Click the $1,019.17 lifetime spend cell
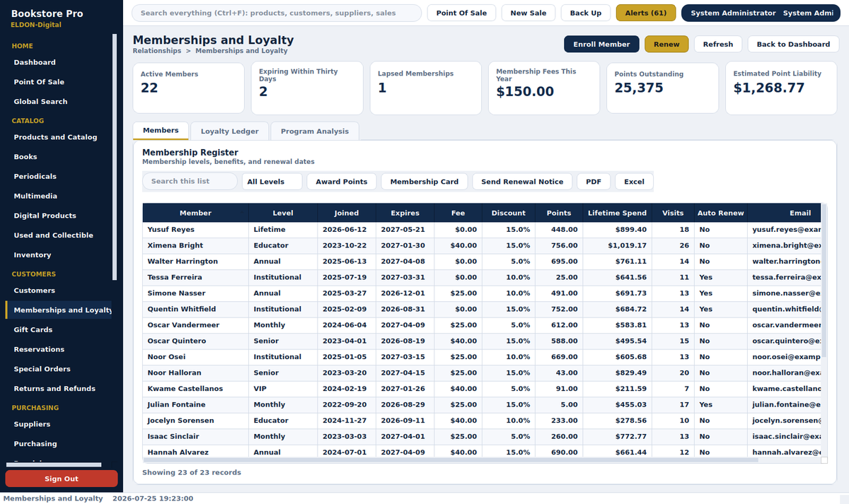Image resolution: width=849 pixels, height=504 pixels. 618,245
